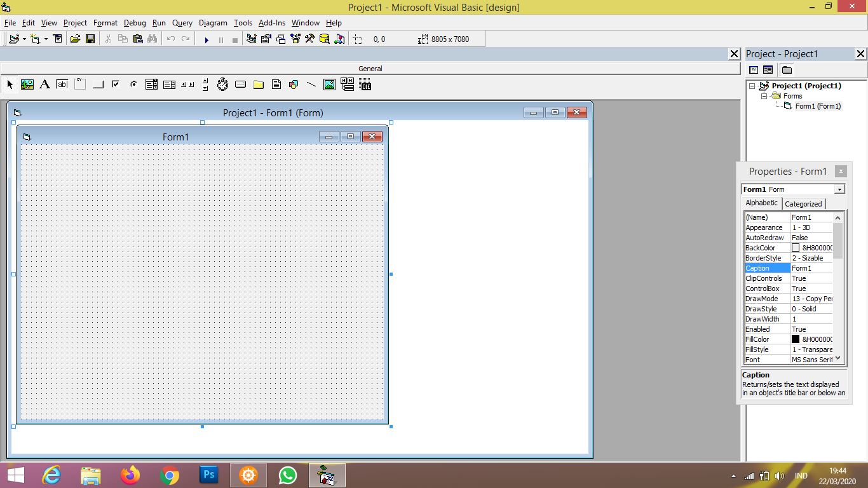Select the Frame control tool

[80, 85]
